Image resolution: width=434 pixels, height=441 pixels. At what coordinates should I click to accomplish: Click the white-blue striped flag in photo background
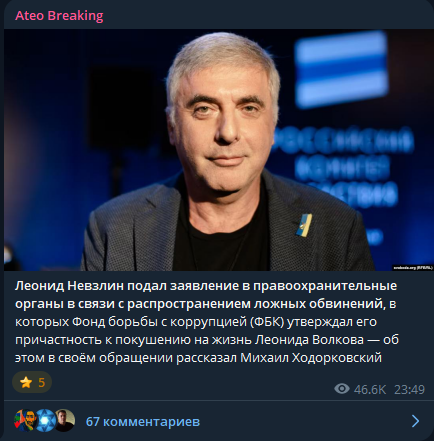(x=341, y=69)
